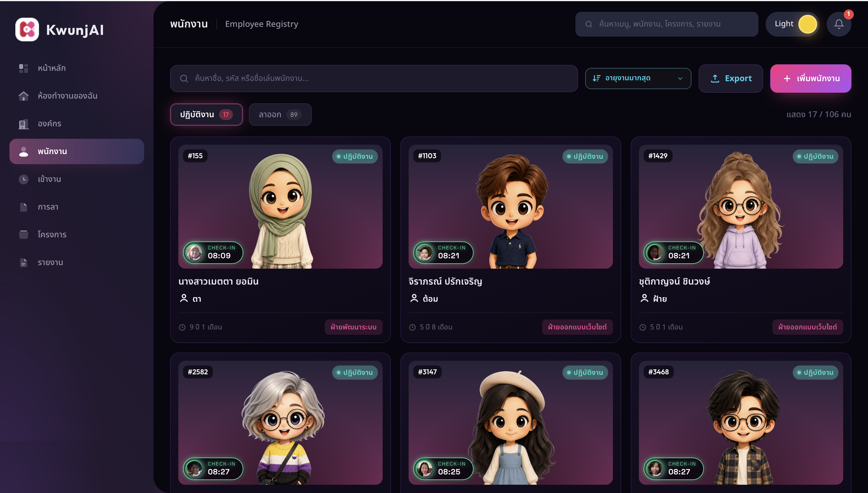Click the ปฏิบัติงาน status badge on card #3468
This screenshot has height=493, width=868.
(815, 373)
